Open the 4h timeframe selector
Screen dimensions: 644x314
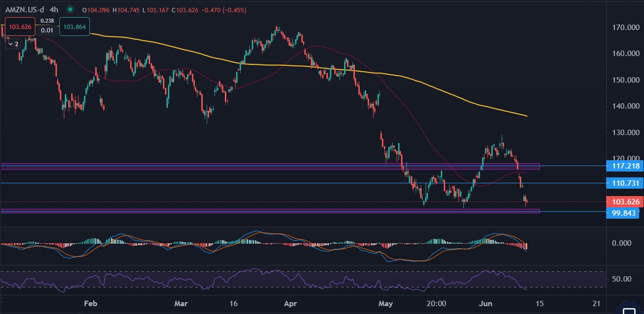(53, 9)
